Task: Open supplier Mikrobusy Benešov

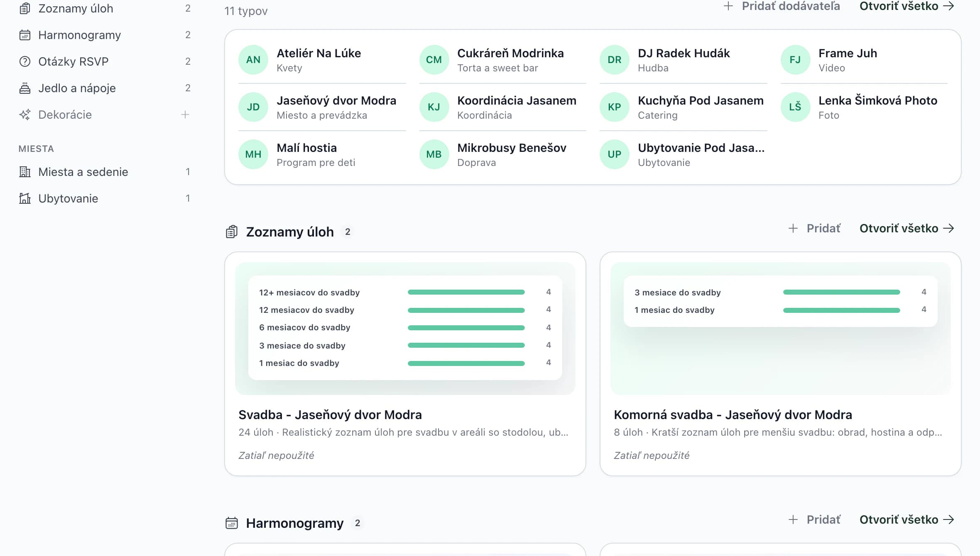Action: coord(502,154)
